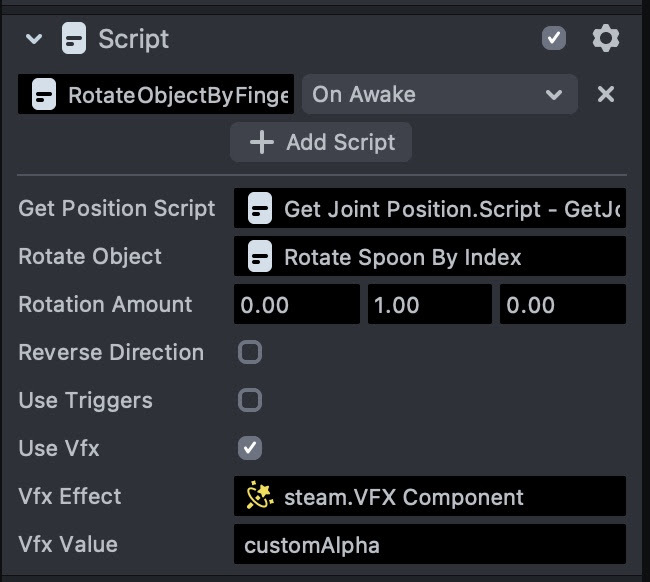
Task: Click the Get Position Script field icon
Action: pos(260,209)
